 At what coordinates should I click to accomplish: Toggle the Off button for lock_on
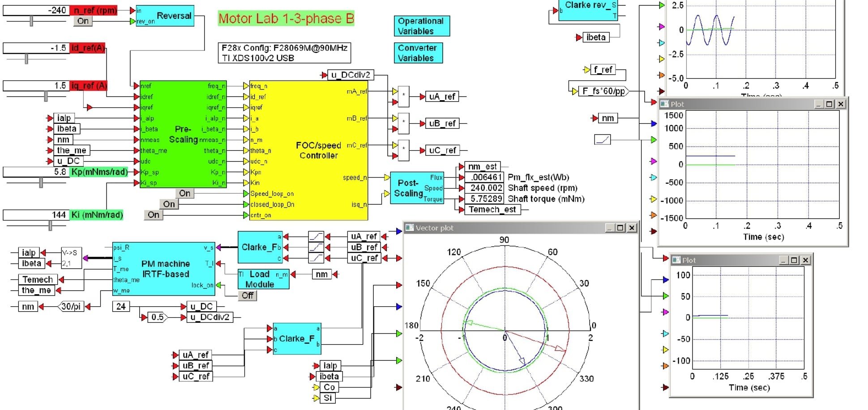[x=248, y=296]
